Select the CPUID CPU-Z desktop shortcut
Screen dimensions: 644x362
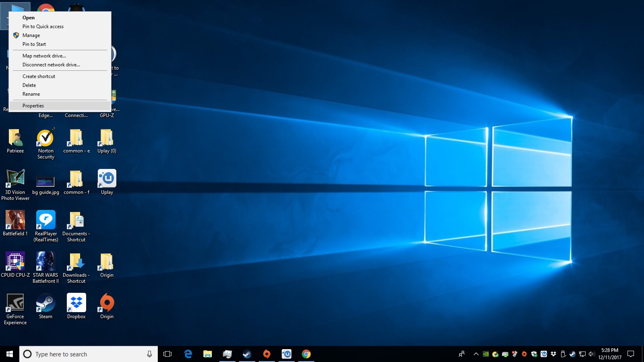(x=15, y=265)
